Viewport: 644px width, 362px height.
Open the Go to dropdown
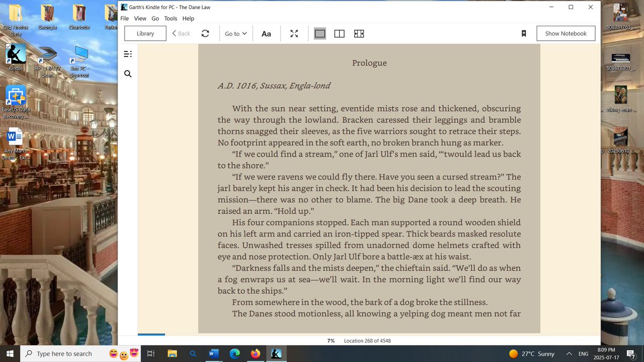[236, 33]
